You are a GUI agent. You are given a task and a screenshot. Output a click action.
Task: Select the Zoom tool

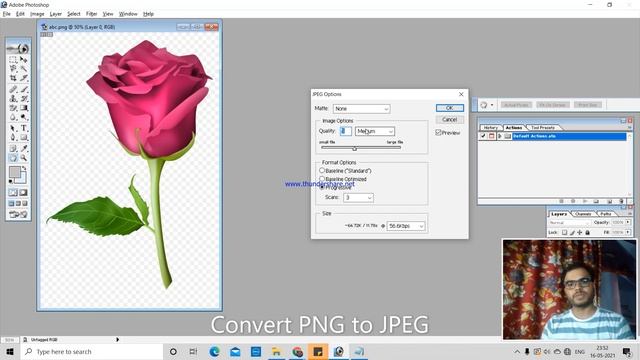tap(24, 158)
